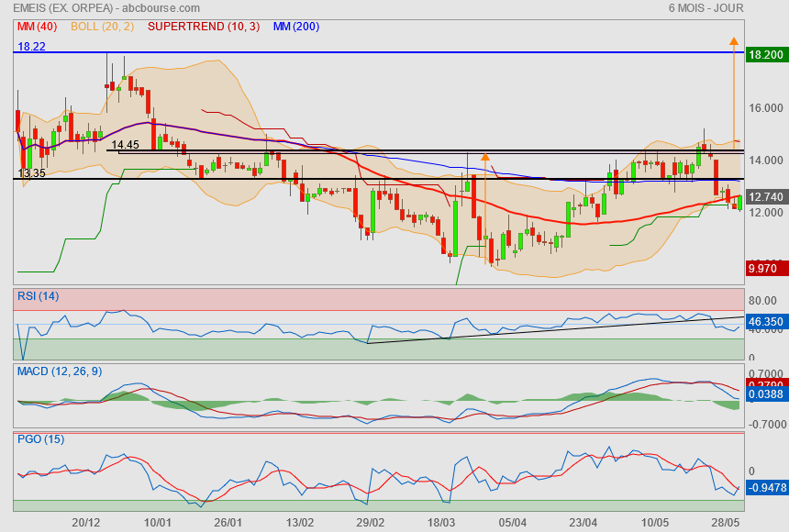Click the chart title "EMEIS (EX. ORPEA) - abcbourse.com"
Screen dimensions: 789x532
click(x=106, y=8)
